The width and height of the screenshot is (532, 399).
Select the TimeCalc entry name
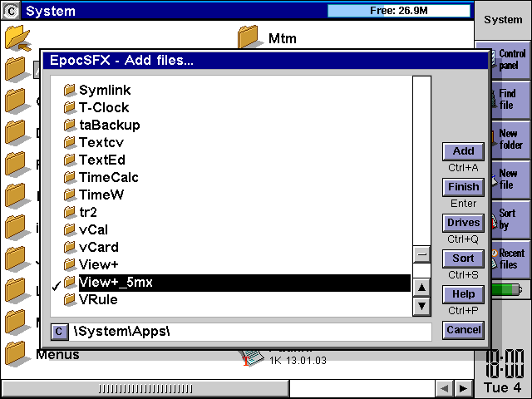(109, 177)
